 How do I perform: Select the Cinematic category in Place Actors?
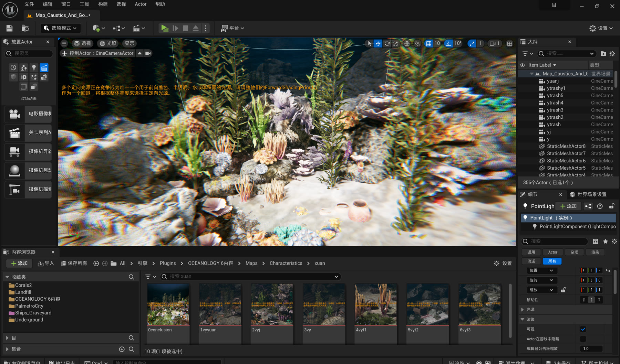coord(44,68)
